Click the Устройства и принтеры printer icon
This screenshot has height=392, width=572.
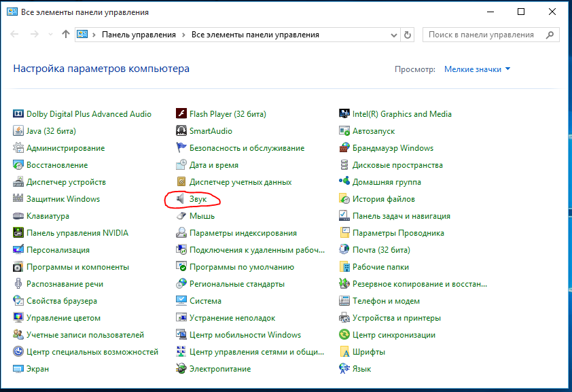[x=344, y=318]
